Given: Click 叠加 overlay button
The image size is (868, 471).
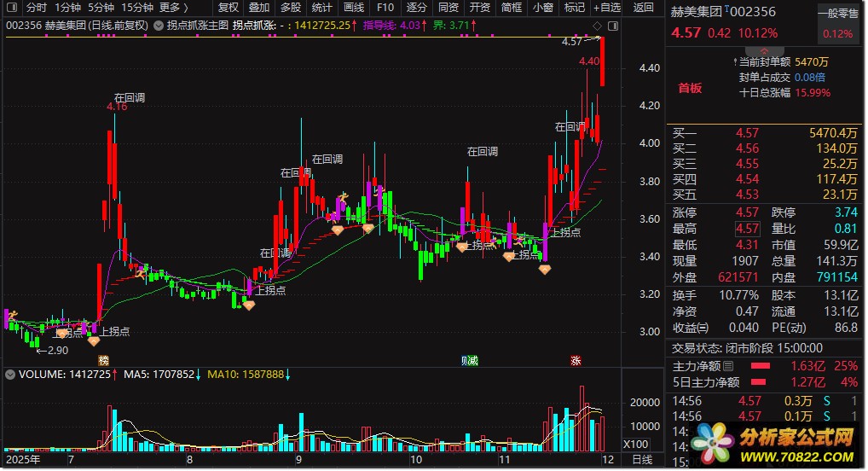Looking at the screenshot, I should point(259,7).
